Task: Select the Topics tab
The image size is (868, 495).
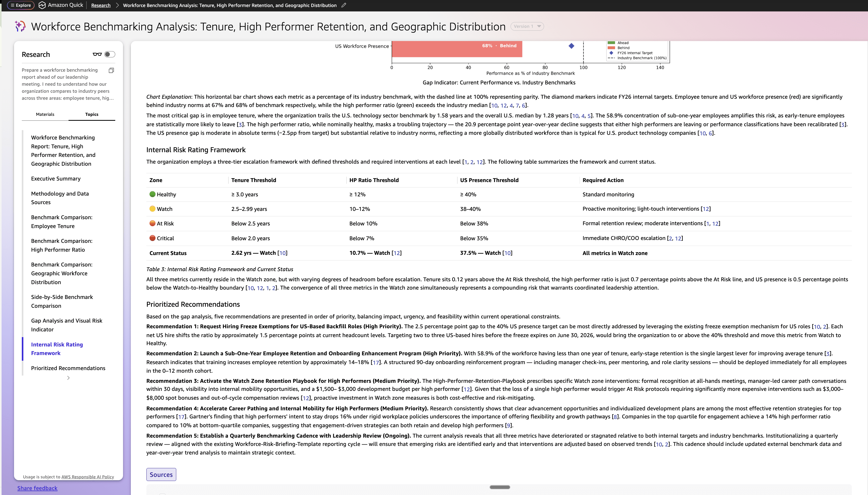Action: 92,114
